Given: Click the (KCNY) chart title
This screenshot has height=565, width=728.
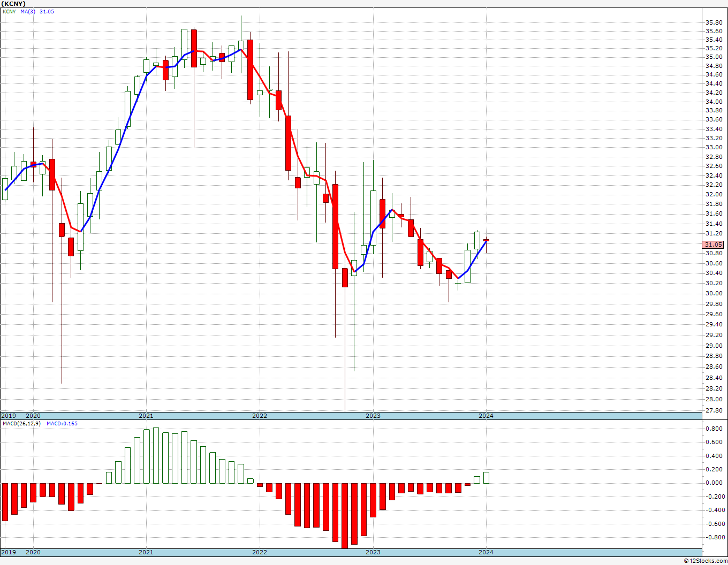Looking at the screenshot, I should pyautogui.click(x=14, y=4).
